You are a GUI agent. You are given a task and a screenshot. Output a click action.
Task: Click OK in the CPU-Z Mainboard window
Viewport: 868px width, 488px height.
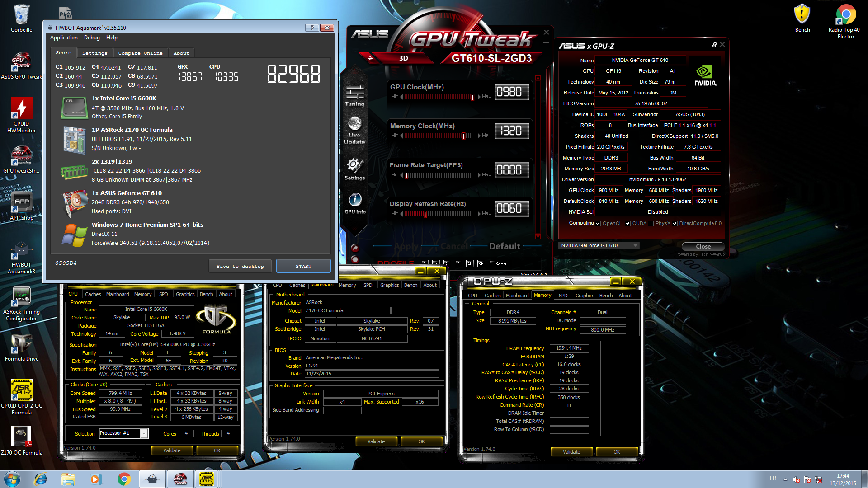click(421, 441)
